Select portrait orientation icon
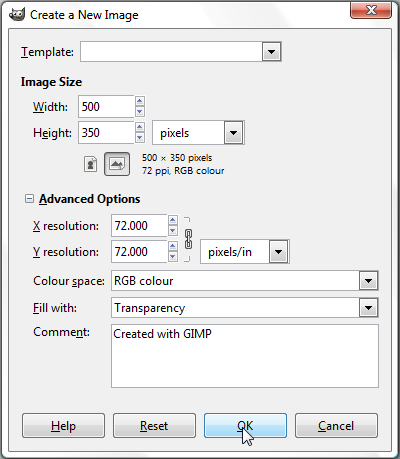The width and height of the screenshot is (400, 459). point(90,164)
